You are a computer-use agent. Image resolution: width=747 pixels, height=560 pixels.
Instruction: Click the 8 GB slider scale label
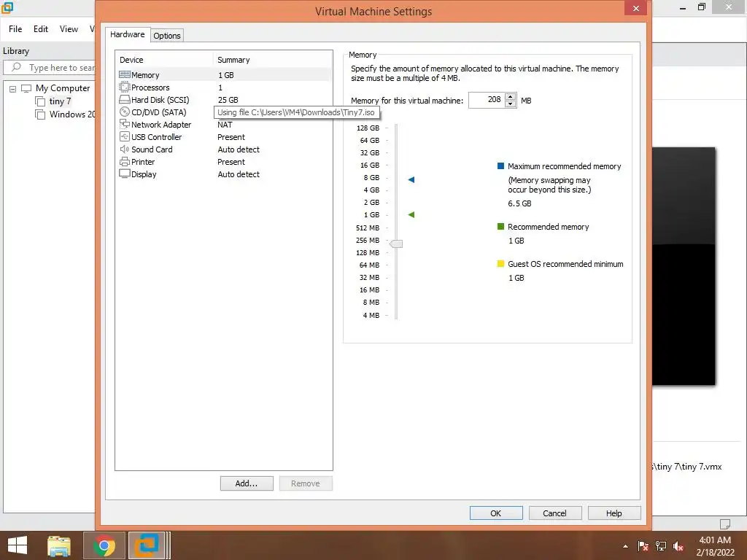[371, 178]
